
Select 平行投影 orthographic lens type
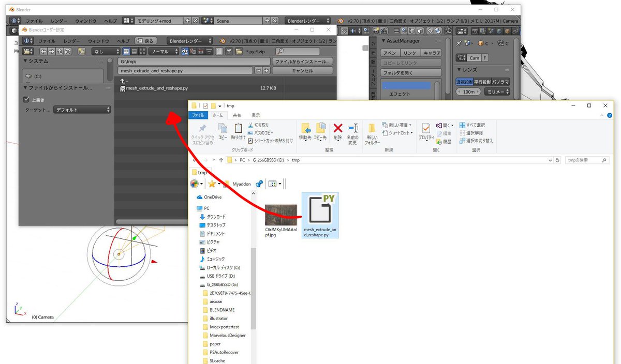(x=482, y=82)
